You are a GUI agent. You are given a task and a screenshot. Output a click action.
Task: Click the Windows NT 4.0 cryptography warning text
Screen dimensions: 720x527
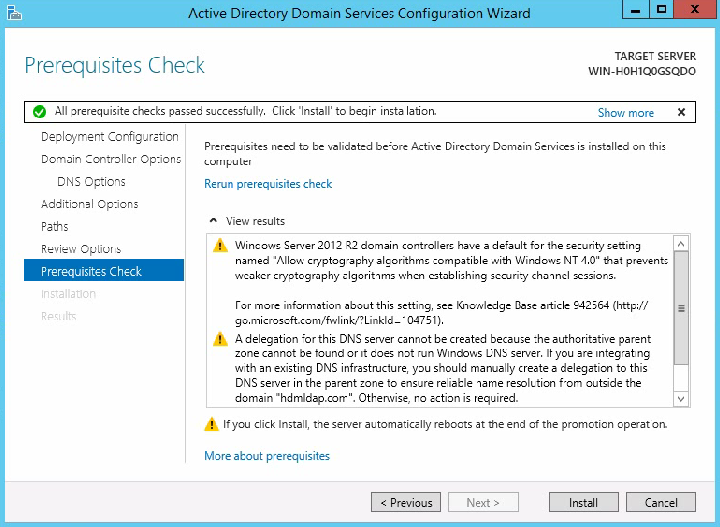point(451,260)
